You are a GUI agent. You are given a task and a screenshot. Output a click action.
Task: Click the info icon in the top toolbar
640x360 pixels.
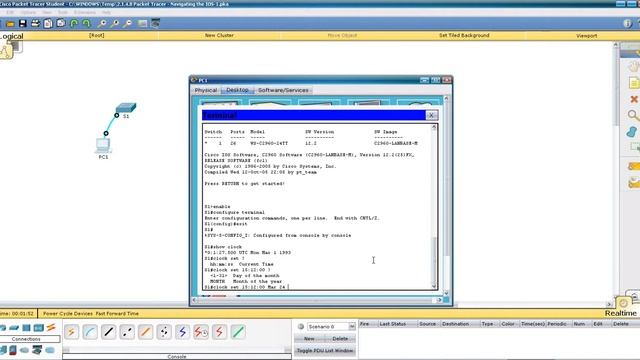click(x=627, y=24)
